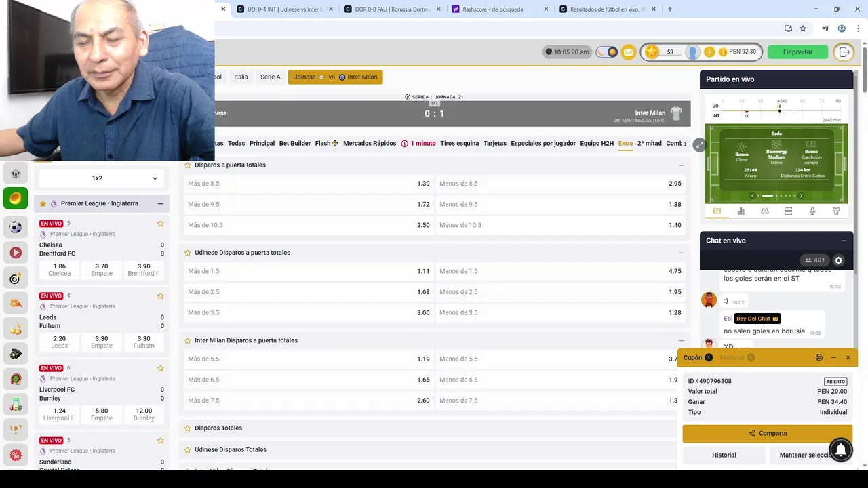
Task: Open the commentary microphone icon in live match
Action: coord(812,211)
